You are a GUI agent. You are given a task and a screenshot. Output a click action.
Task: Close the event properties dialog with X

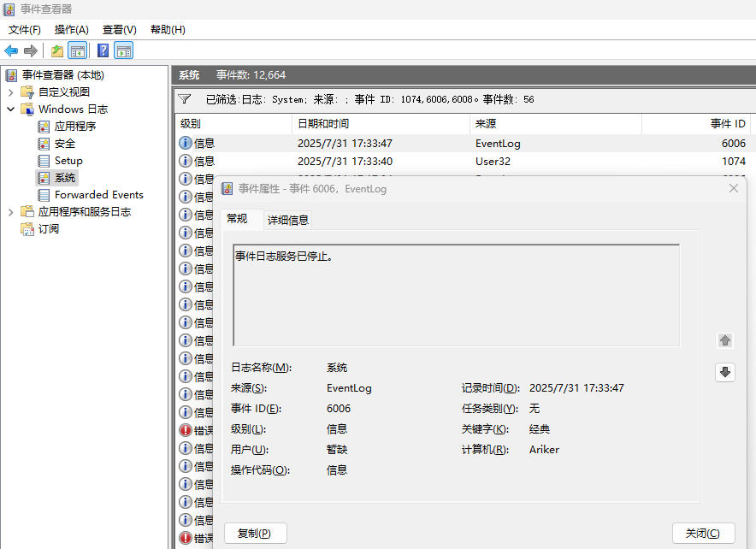pyautogui.click(x=734, y=188)
